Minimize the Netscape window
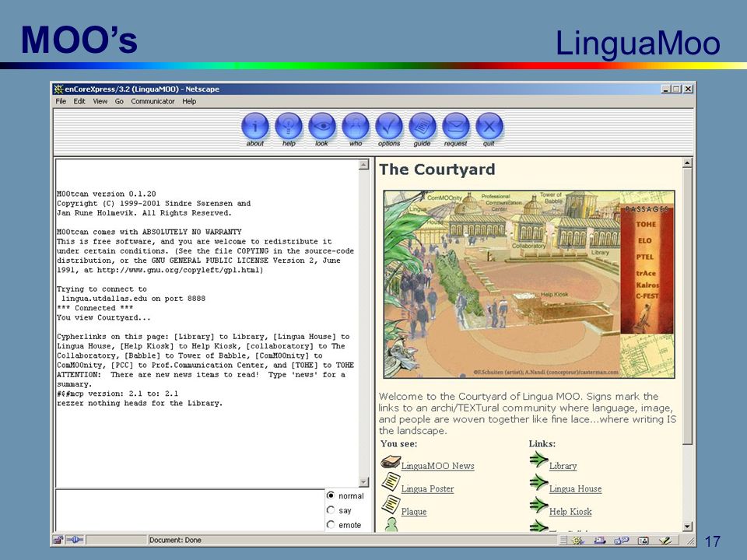 (666, 89)
